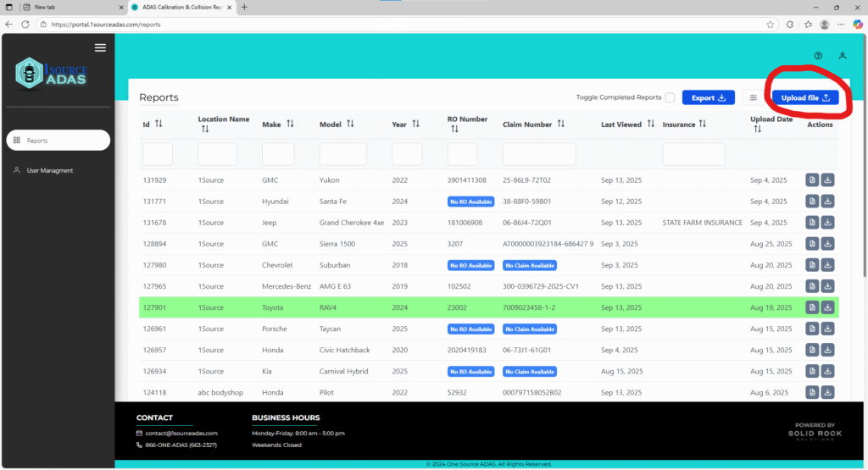The height and width of the screenshot is (470, 868).
Task: View report for Mercedes-Benz AMG E 63
Action: tap(812, 286)
